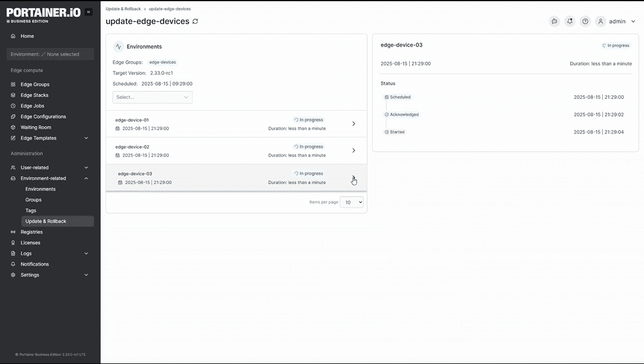Click the edge-devices group tag

163,63
